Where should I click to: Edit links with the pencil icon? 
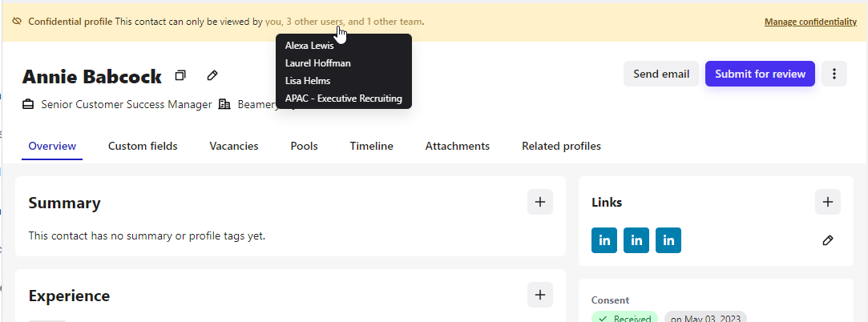(x=828, y=240)
